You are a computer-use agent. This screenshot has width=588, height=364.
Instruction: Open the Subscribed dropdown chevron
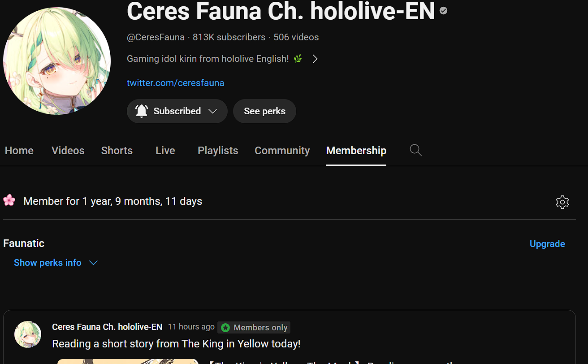click(x=213, y=111)
